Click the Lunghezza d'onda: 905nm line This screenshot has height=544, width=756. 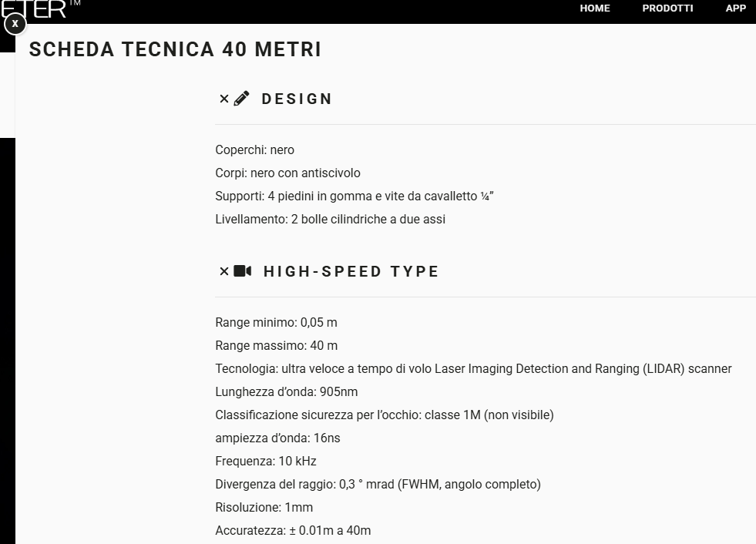(x=287, y=392)
